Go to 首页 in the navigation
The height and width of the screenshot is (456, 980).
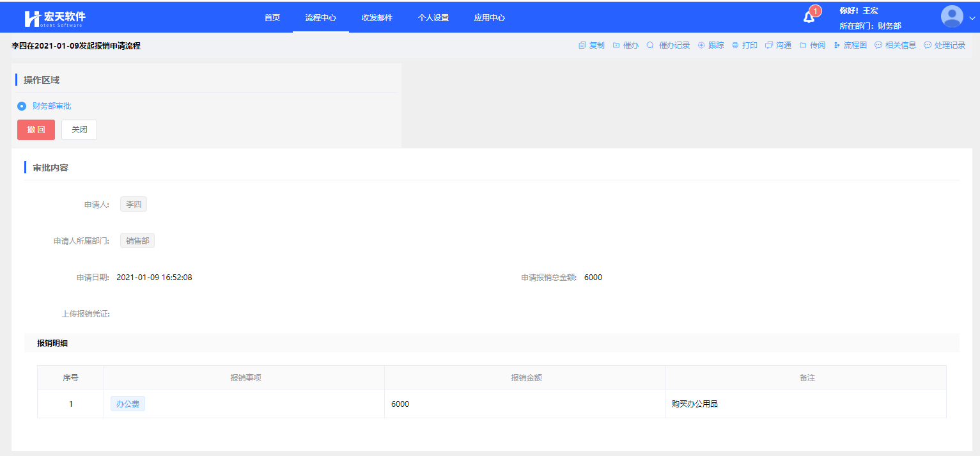point(272,18)
